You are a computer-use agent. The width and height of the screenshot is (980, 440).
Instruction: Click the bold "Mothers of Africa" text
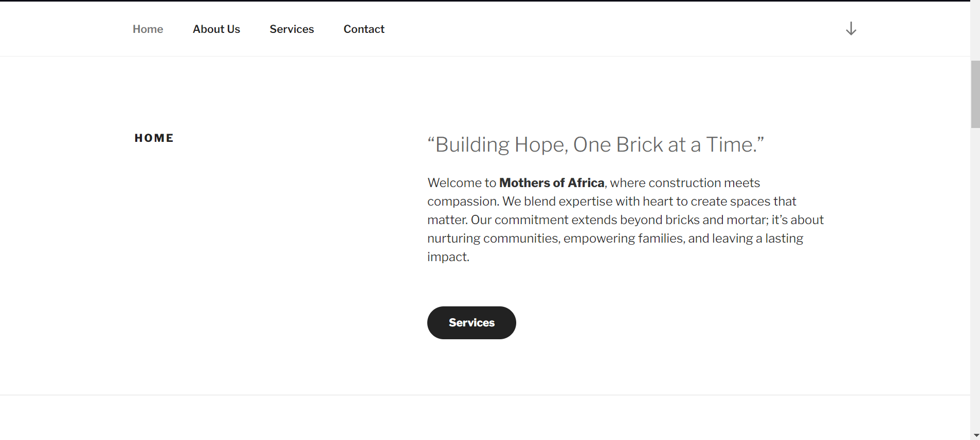[x=552, y=183]
